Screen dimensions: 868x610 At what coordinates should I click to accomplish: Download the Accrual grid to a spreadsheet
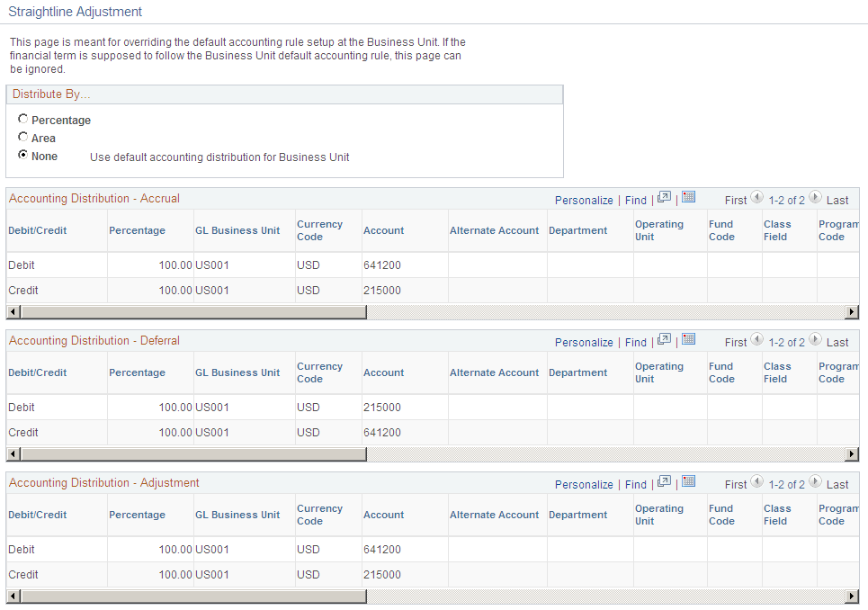(688, 199)
